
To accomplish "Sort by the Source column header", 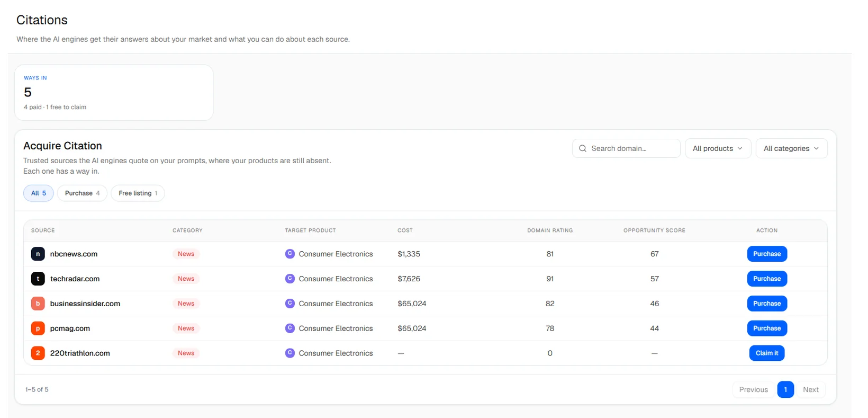I will tap(43, 230).
